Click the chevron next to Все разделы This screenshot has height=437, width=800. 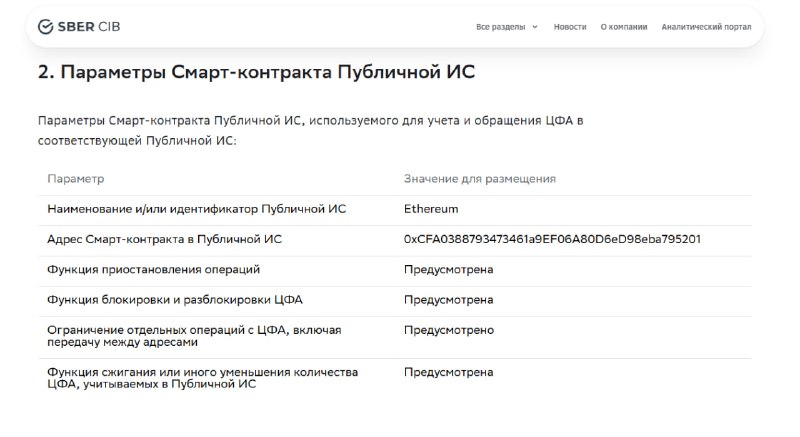click(x=535, y=27)
